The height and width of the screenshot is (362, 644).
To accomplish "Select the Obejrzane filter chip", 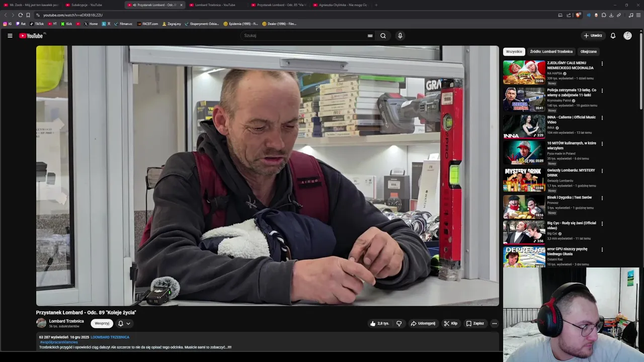I will click(589, 51).
